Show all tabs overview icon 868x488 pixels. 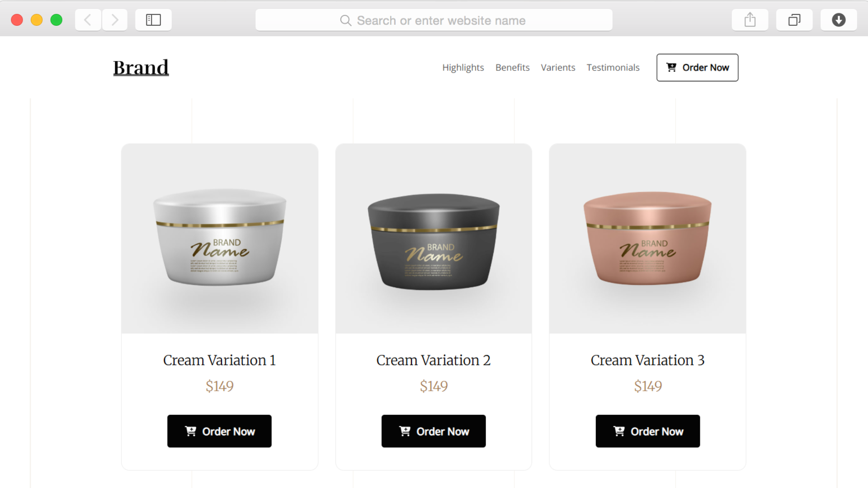(x=794, y=20)
